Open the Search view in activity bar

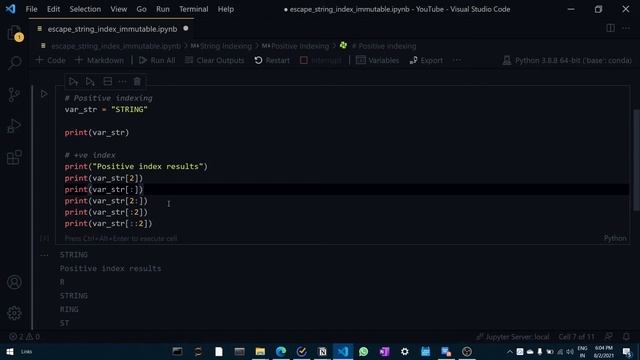(x=14, y=63)
